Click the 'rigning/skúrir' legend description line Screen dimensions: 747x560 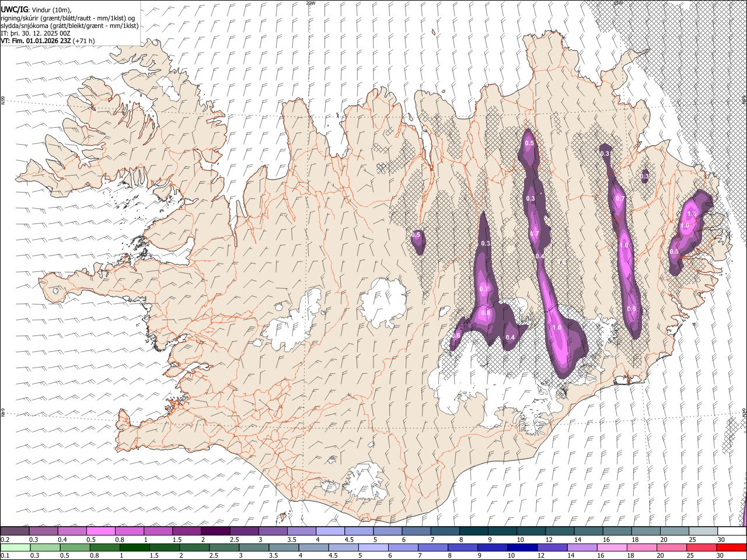(x=68, y=18)
